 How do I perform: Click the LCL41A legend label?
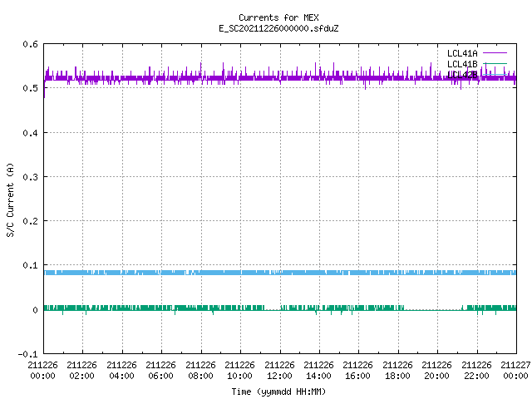[x=462, y=53]
